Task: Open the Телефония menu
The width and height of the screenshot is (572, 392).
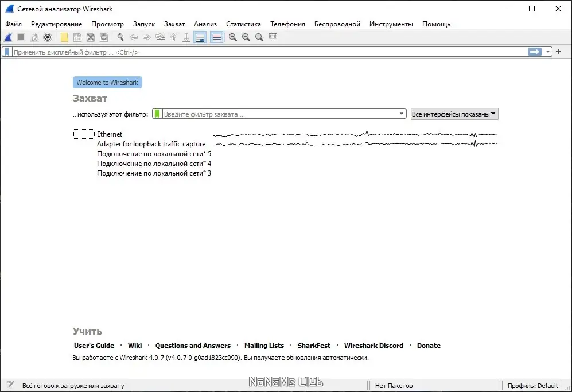Action: click(287, 24)
